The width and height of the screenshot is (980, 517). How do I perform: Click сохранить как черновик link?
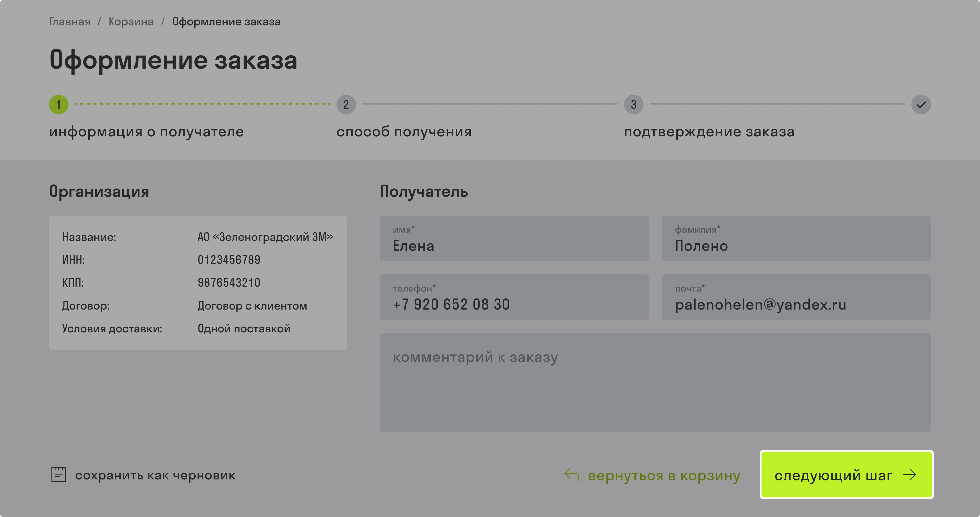pyautogui.click(x=155, y=475)
